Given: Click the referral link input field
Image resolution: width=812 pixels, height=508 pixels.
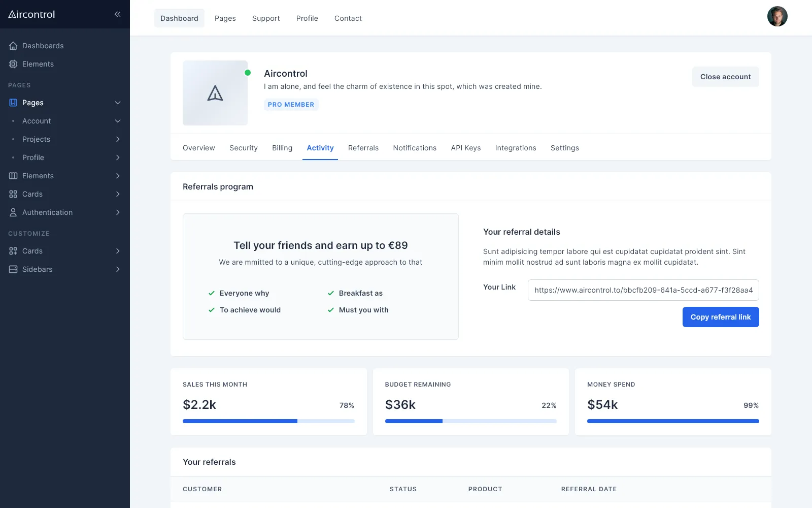Looking at the screenshot, I should click(644, 290).
